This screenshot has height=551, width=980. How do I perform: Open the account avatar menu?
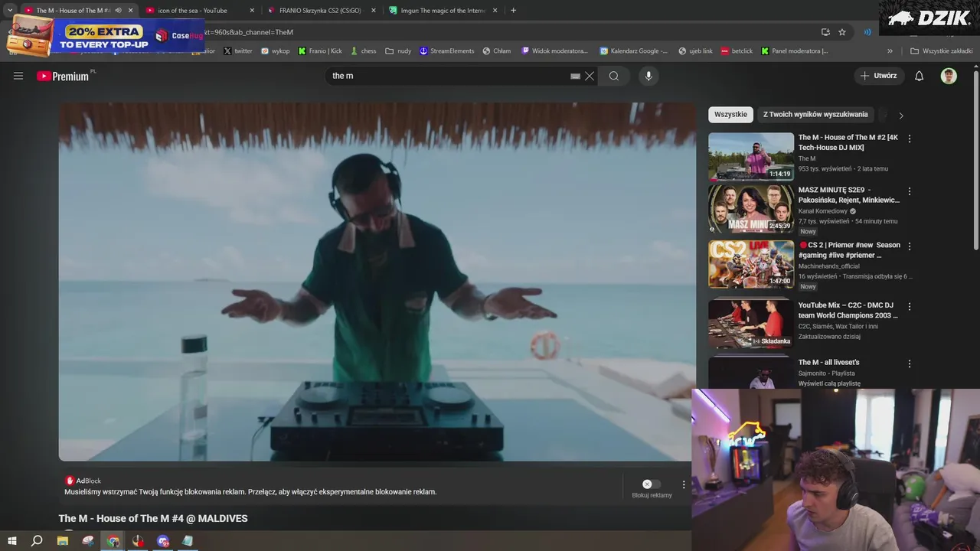pos(949,76)
